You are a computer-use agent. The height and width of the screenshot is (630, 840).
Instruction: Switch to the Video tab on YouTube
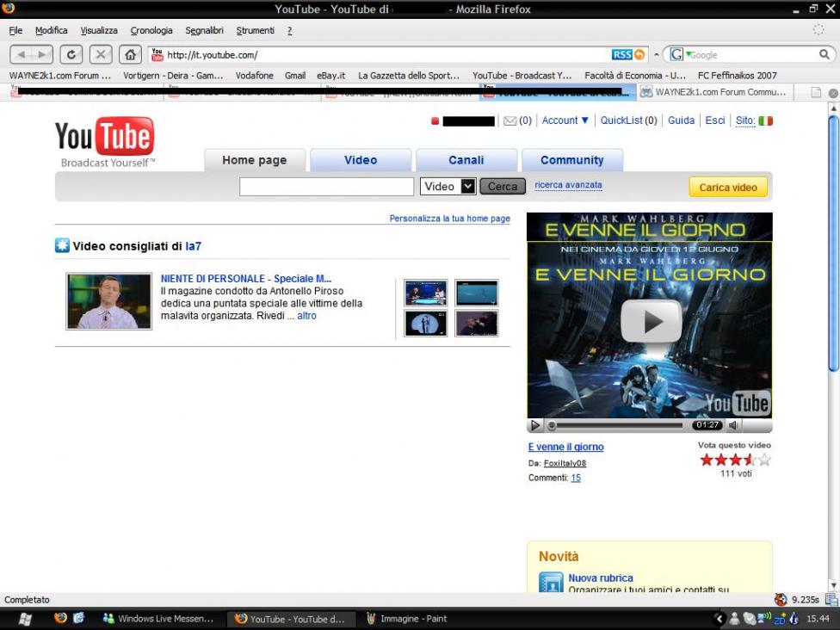point(361,160)
